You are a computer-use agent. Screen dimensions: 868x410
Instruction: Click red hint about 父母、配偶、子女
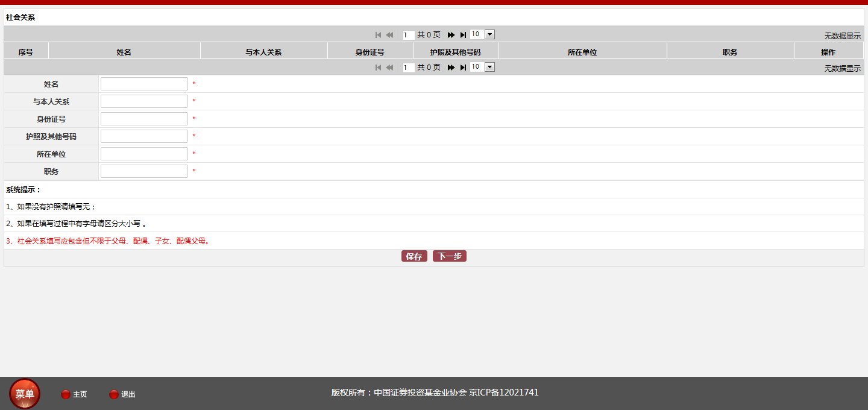click(108, 241)
